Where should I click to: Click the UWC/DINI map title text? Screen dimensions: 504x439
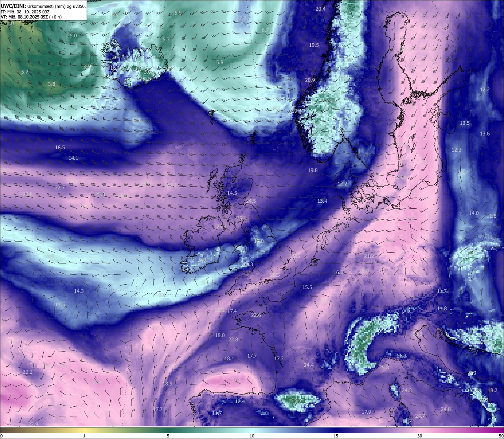click(43, 6)
